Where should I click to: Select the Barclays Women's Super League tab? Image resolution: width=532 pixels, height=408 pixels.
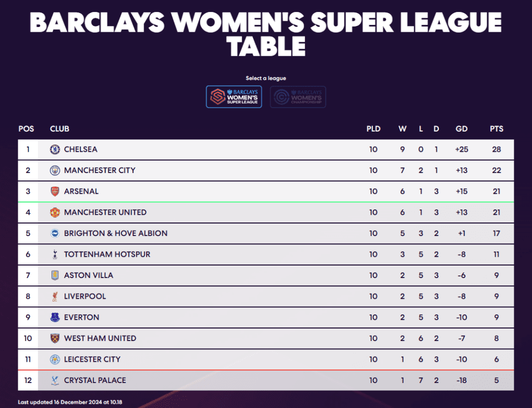pyautogui.click(x=234, y=97)
